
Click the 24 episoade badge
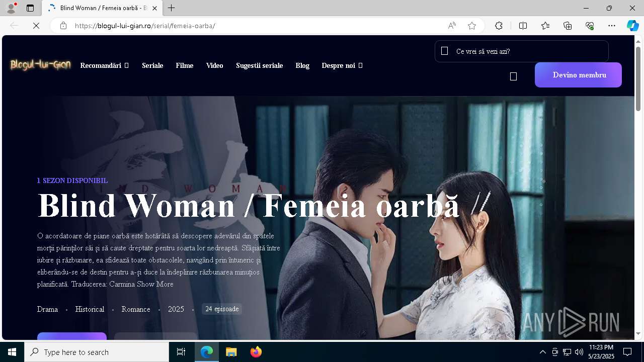[222, 309]
